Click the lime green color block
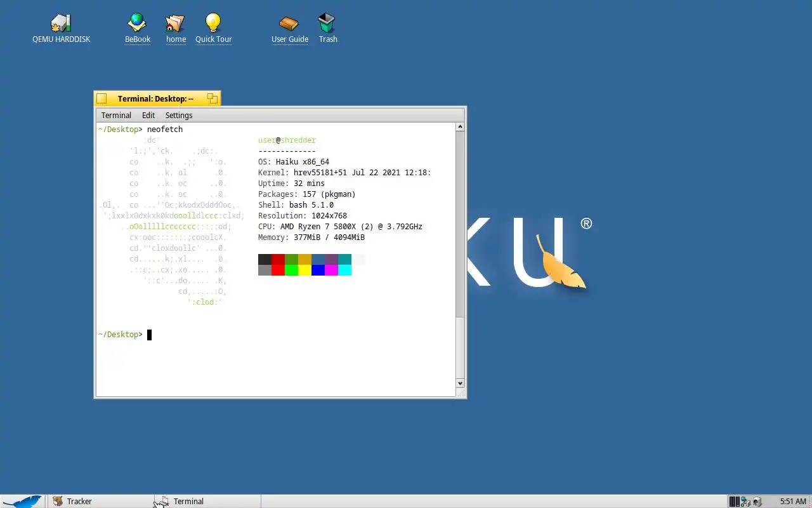 coord(291,270)
